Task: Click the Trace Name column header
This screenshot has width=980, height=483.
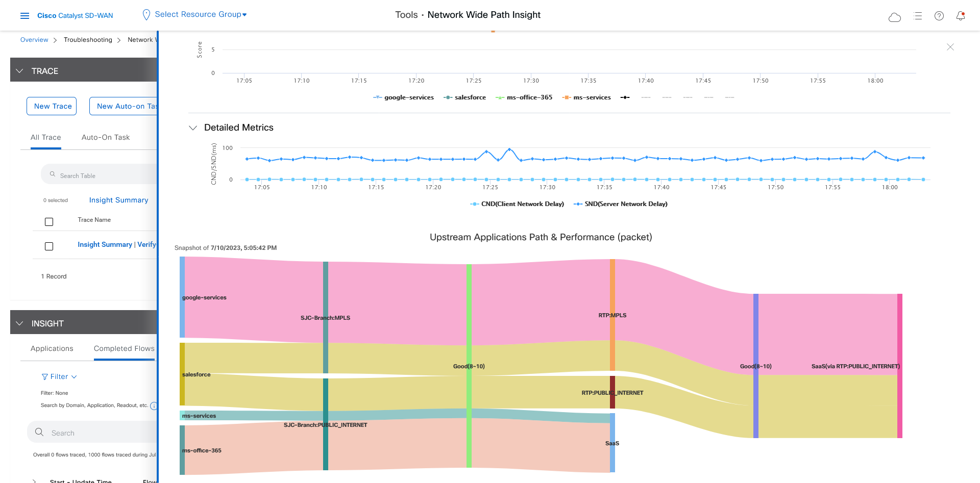Action: [94, 220]
